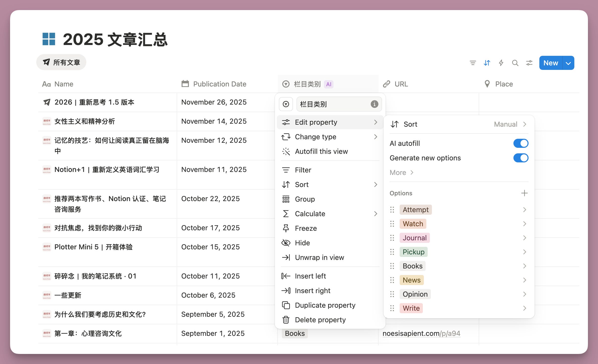Click the drag handle beside the Attempt option
This screenshot has width=598, height=364.
[392, 210]
